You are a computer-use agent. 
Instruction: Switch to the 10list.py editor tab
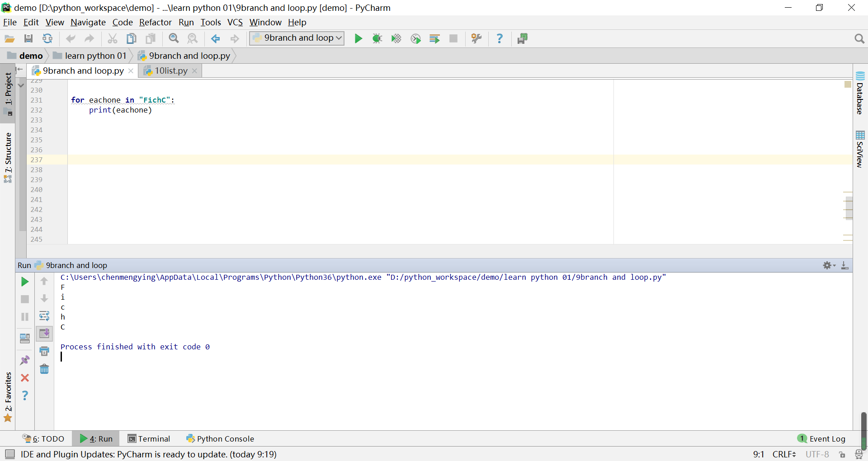[170, 71]
